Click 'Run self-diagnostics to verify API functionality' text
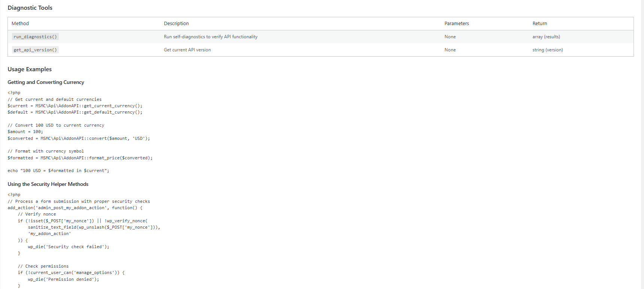This screenshot has height=289, width=644. 210,37
